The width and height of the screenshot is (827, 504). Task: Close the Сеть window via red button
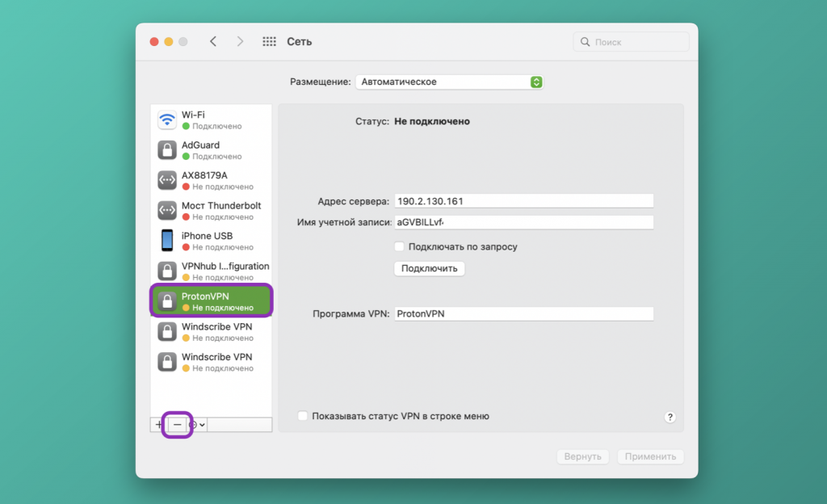154,42
